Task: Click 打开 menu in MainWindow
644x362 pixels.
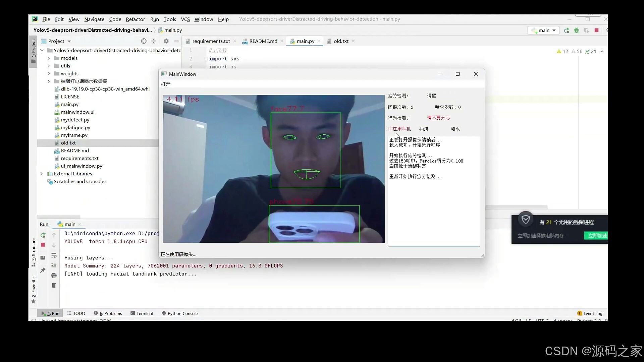Action: point(166,84)
